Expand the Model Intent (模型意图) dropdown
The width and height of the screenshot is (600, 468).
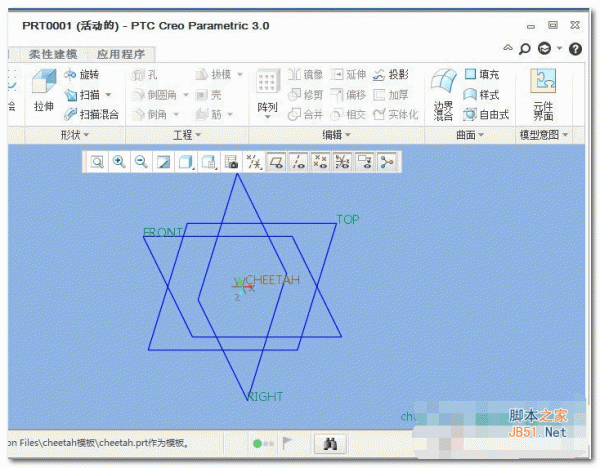pos(544,135)
